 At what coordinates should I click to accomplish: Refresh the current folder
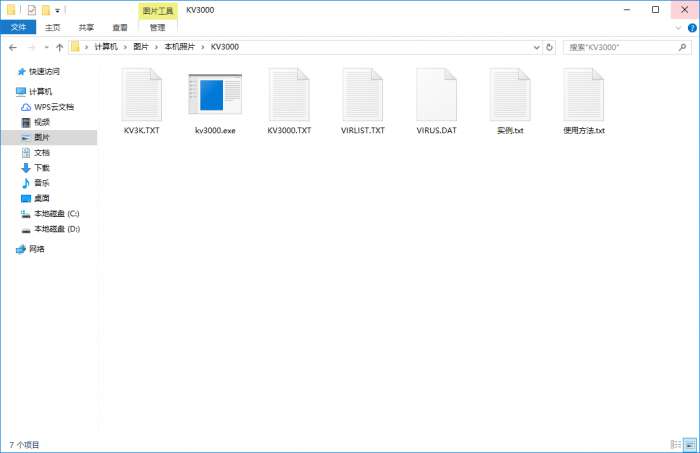point(549,47)
